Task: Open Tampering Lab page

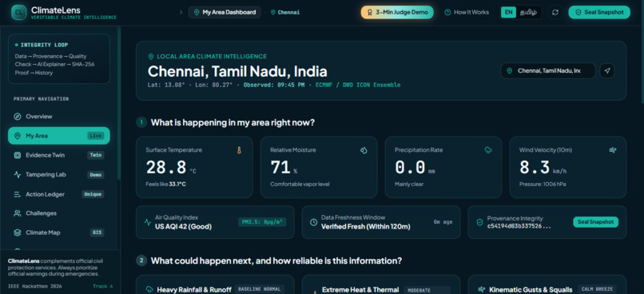Action: click(59, 174)
